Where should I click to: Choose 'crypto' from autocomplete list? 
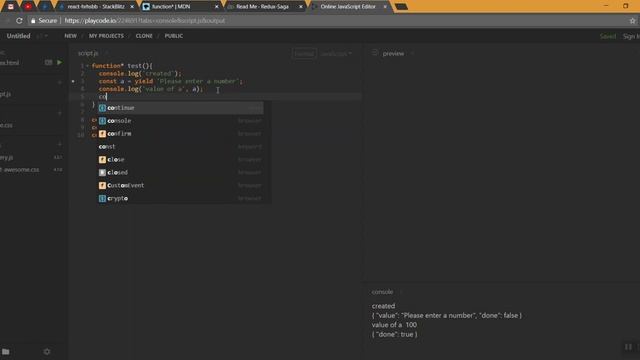click(x=180, y=198)
